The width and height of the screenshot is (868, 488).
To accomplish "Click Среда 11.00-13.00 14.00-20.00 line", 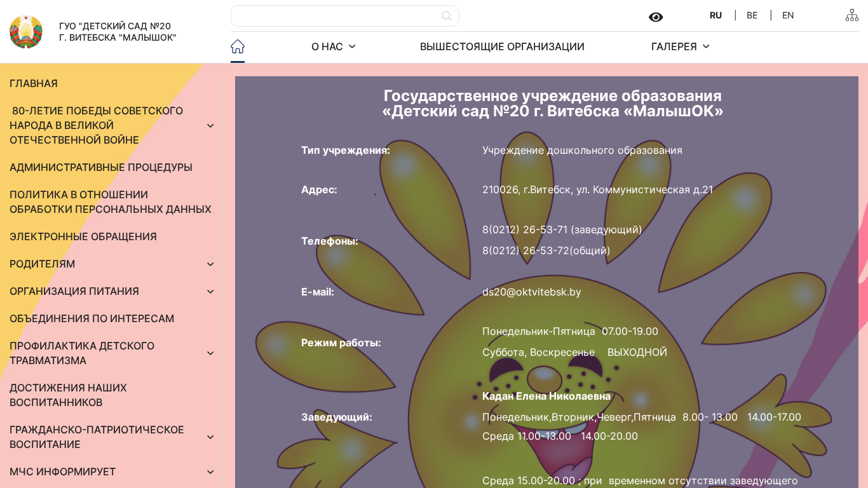I will pyautogui.click(x=560, y=436).
